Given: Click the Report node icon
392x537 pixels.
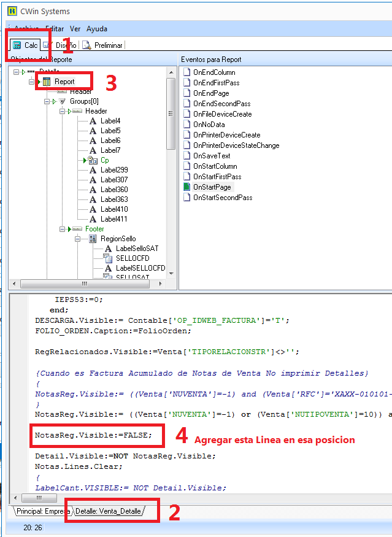Looking at the screenshot, I should pyautogui.click(x=47, y=82).
